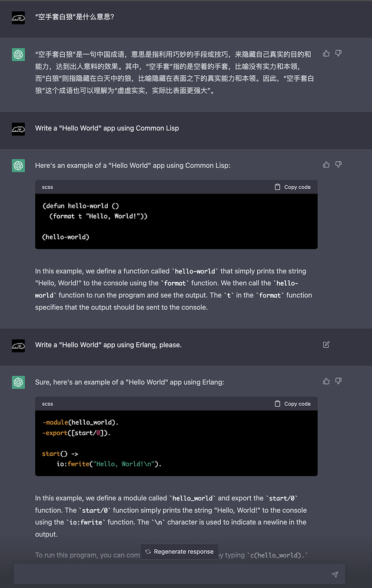Click the Regenerate response button
This screenshot has width=372, height=588.
(x=180, y=552)
